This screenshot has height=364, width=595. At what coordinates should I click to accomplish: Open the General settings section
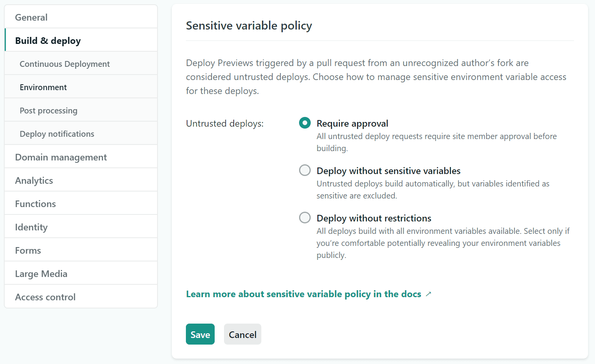click(31, 17)
